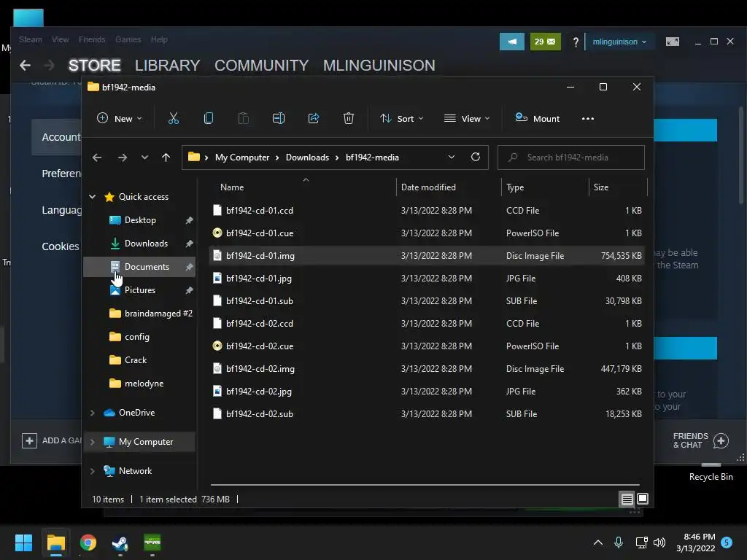The width and height of the screenshot is (747, 560).
Task: Click the Rename icon in toolbar
Action: (278, 119)
